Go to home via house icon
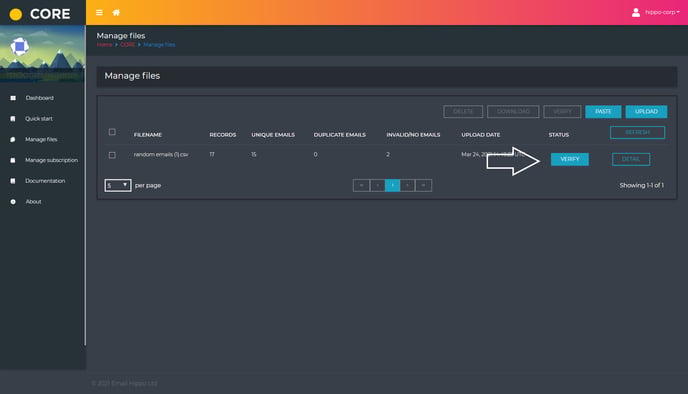The height and width of the screenshot is (394, 688). [x=116, y=12]
